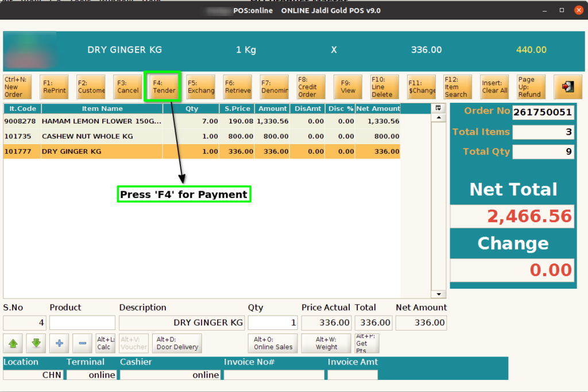Screen dimensions: 588x392
Task: Click the Disc % column header
Action: point(340,108)
